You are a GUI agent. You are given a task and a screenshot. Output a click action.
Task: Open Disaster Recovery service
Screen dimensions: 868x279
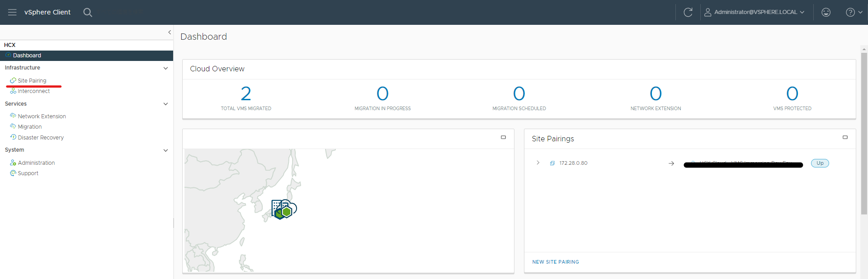pyautogui.click(x=41, y=138)
